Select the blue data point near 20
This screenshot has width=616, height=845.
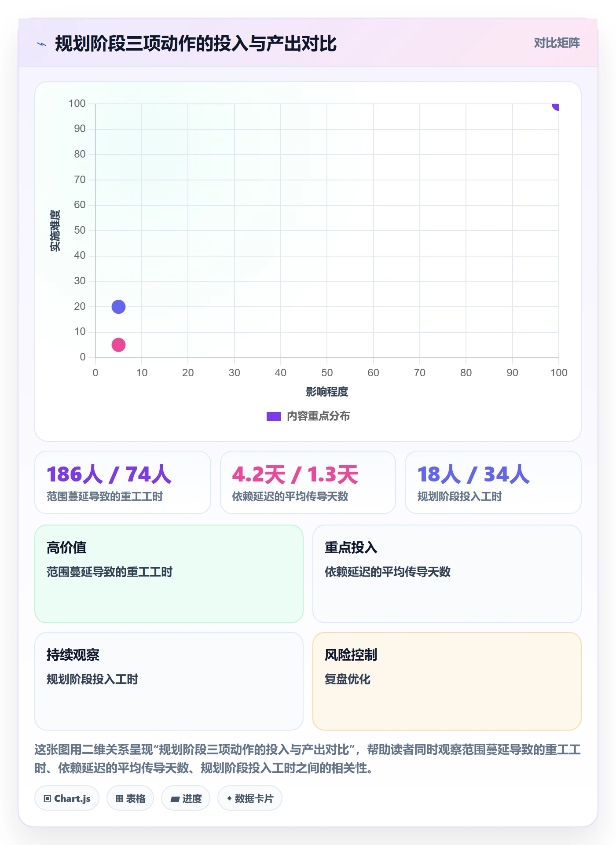(x=118, y=307)
